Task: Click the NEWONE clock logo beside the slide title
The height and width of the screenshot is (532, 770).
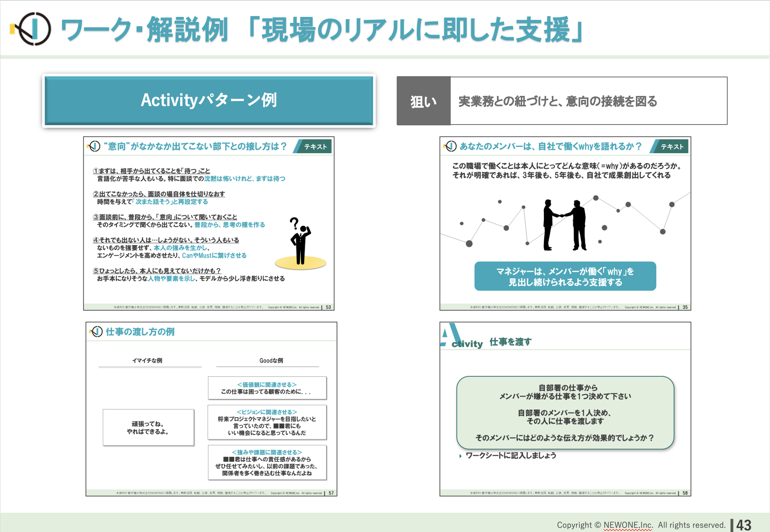Action: click(x=31, y=29)
